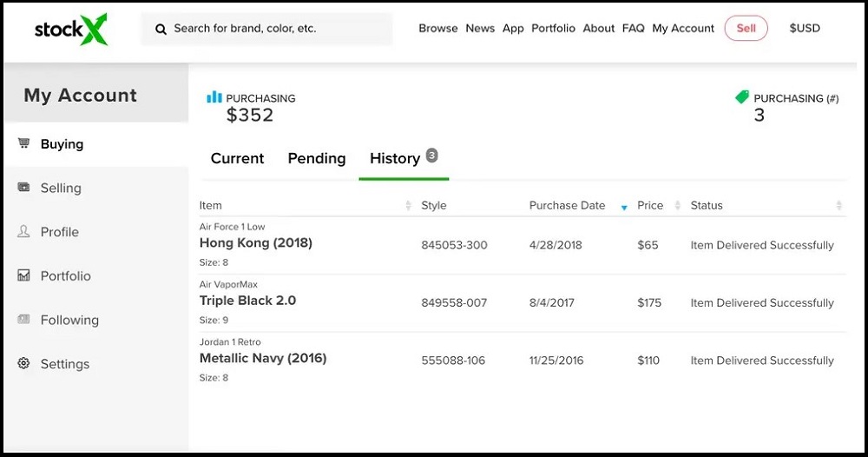Go to Portfolio in the sidebar
This screenshot has width=868, height=457.
(65, 276)
